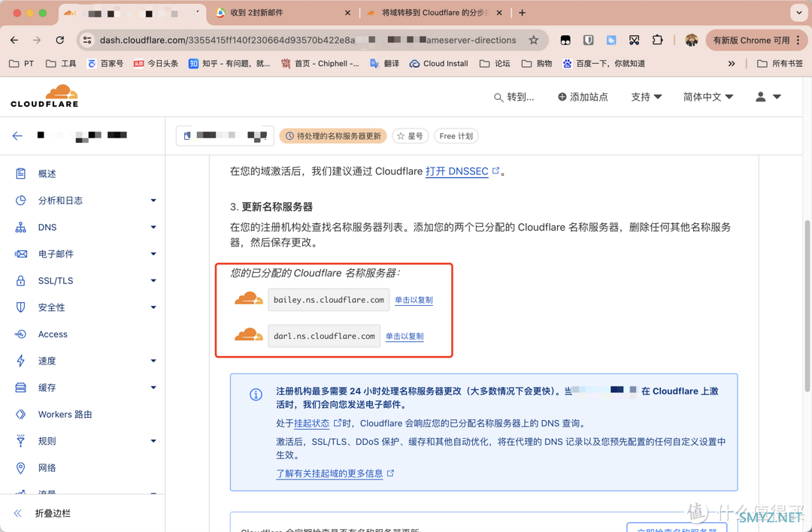The image size is (812, 532).
Task: Expand 分析和日志 dropdown arrow
Action: click(153, 201)
